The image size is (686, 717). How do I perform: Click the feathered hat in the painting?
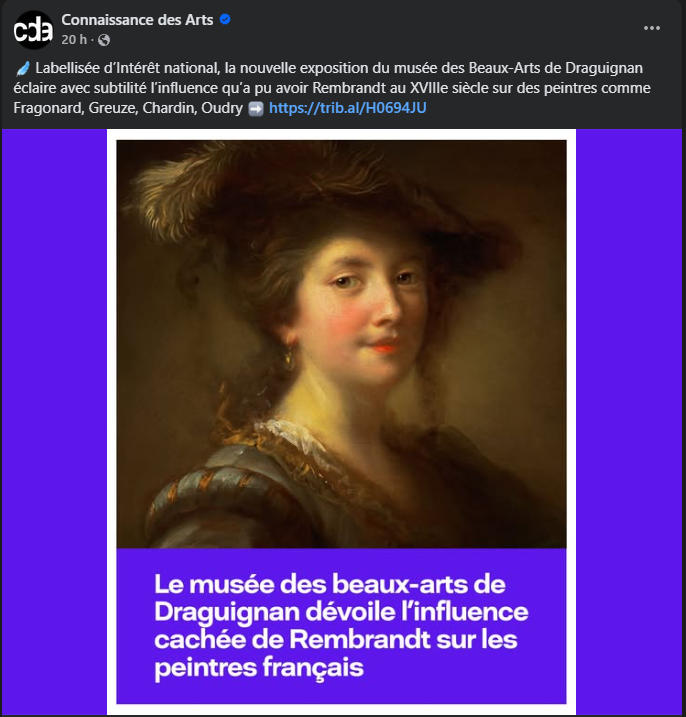293,192
